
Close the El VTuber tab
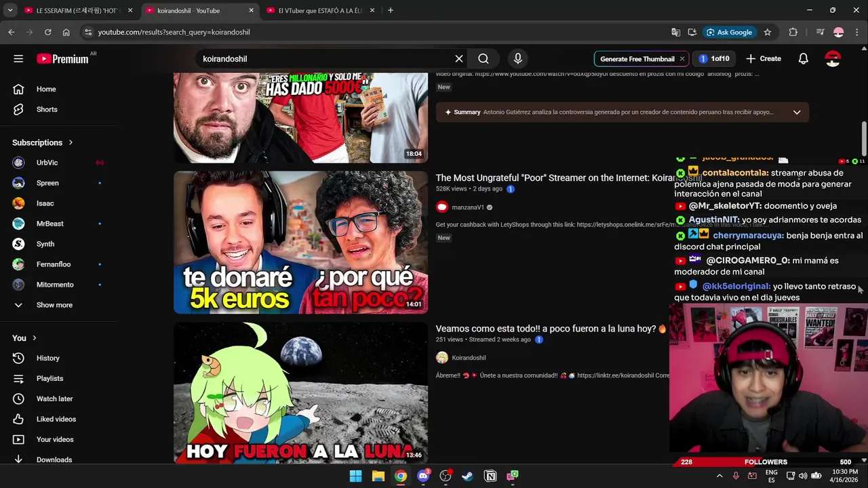(372, 11)
